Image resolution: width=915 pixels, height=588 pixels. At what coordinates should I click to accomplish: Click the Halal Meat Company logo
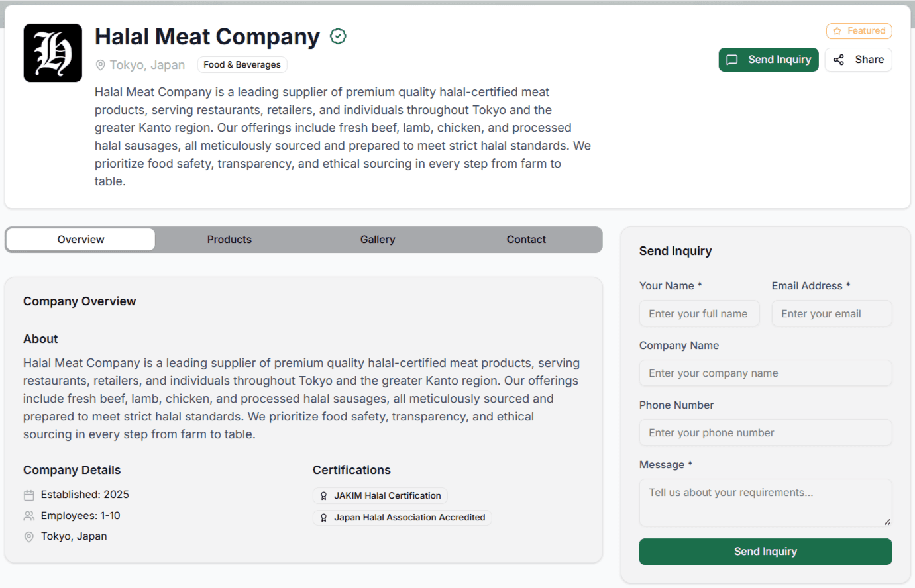53,52
